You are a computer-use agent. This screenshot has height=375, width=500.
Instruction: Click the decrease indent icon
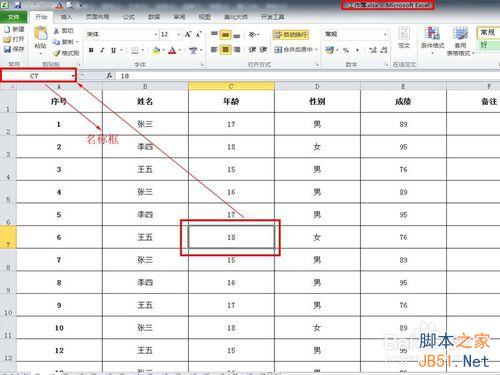click(252, 50)
